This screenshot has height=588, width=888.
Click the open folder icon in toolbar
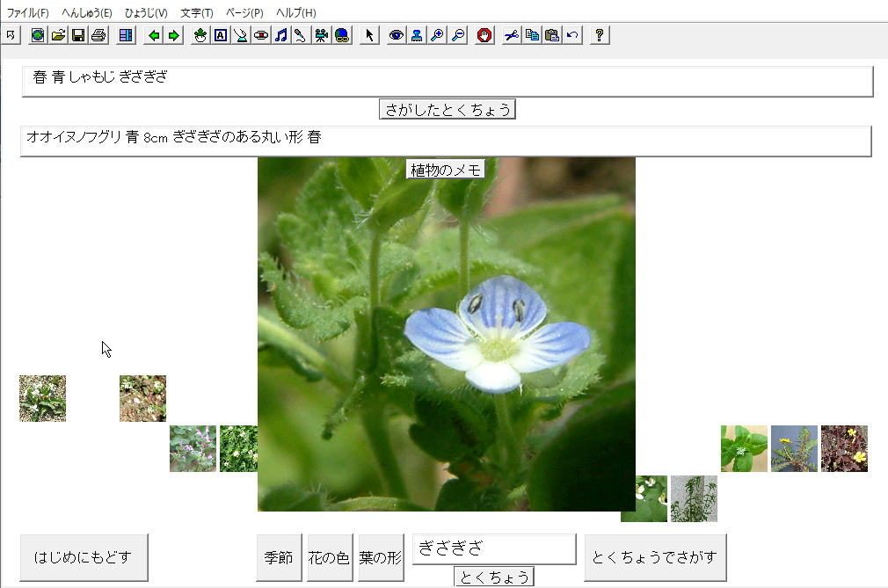(58, 36)
